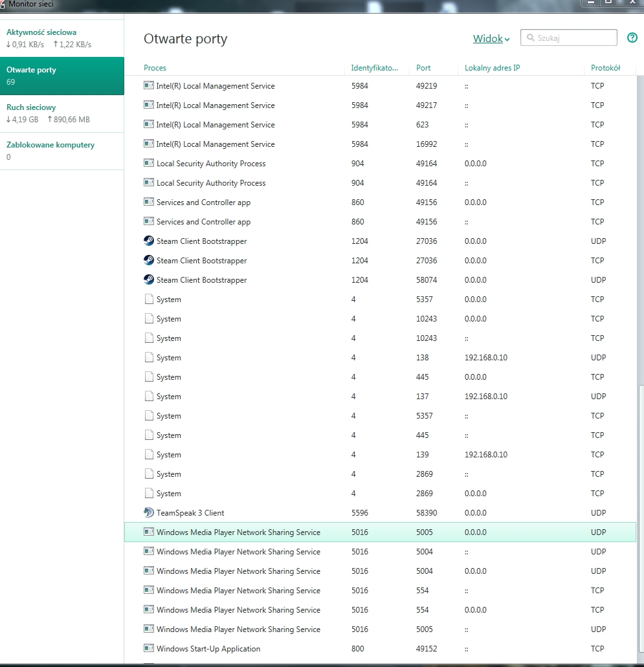
Task: Click port value 49219
Action: [427, 85]
